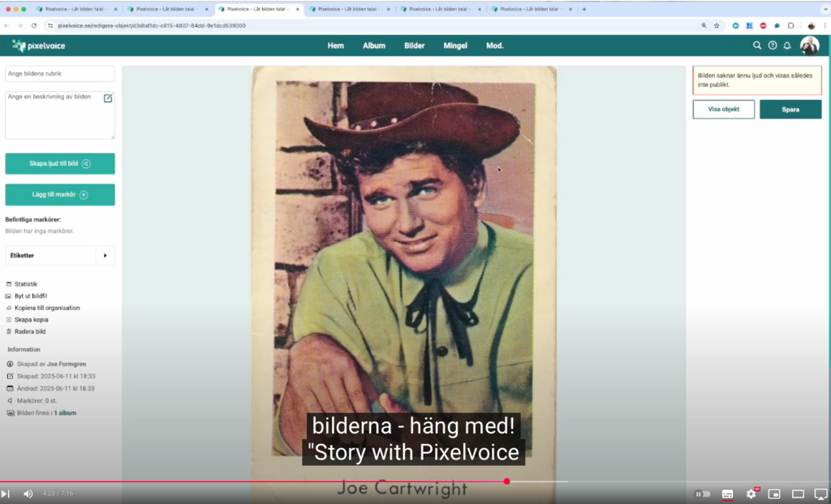Image resolution: width=831 pixels, height=504 pixels.
Task: Click the Ange bildens rubrik field
Action: (60, 74)
